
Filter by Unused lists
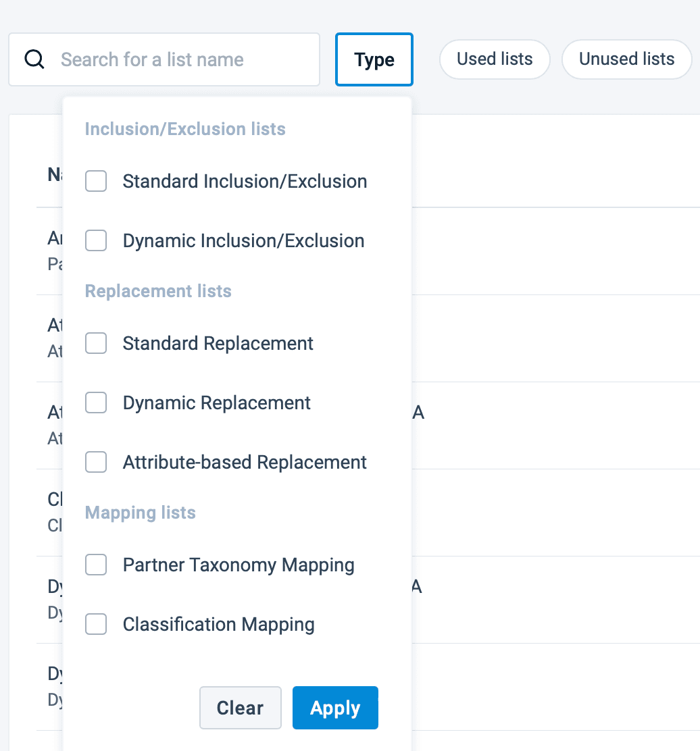pos(626,59)
